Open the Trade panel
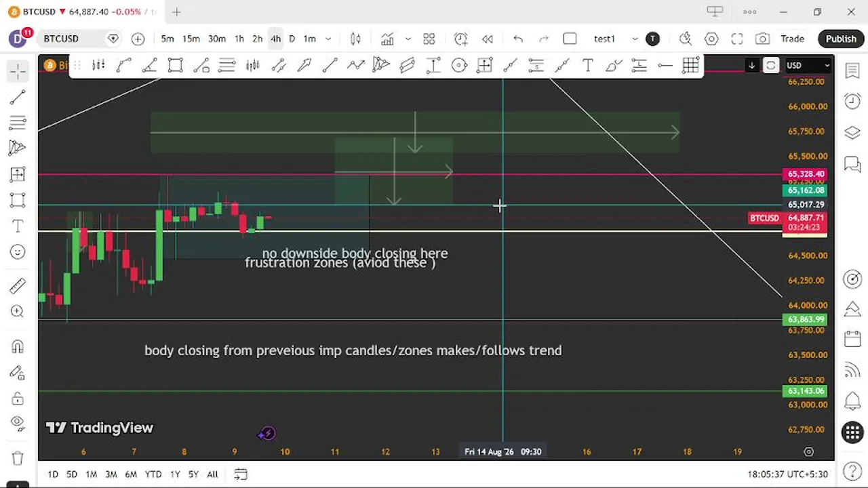The width and height of the screenshot is (868, 488). click(x=792, y=39)
